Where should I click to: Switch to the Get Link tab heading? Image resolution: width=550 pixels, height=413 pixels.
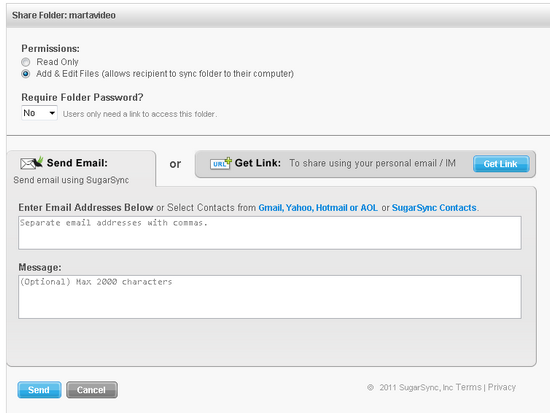click(258, 163)
